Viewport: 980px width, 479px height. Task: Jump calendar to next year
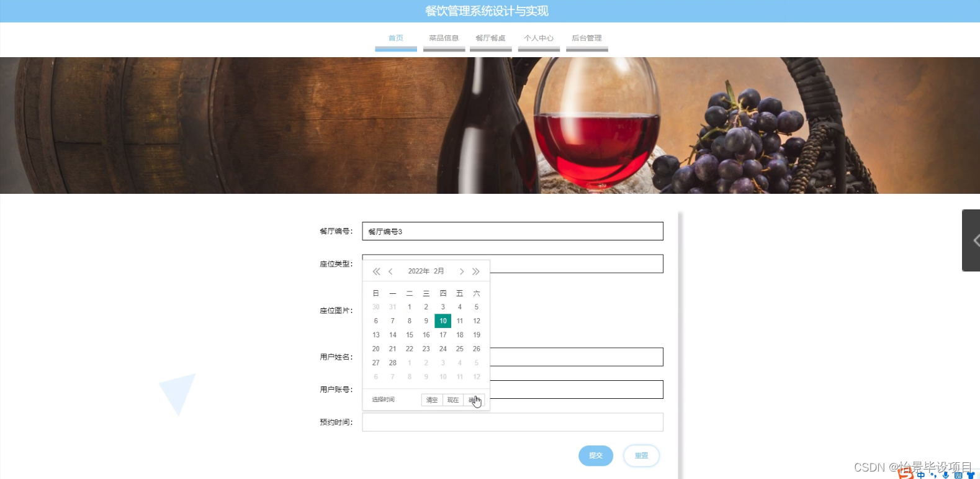476,271
